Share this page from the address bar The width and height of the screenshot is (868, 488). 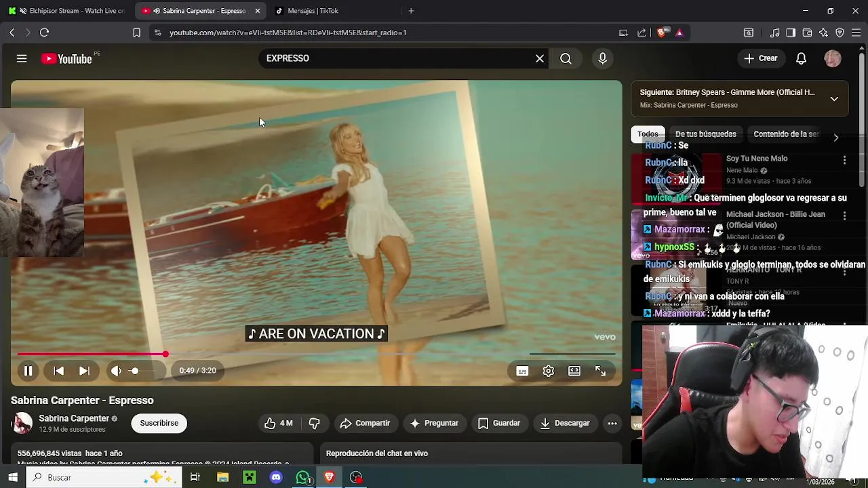pyautogui.click(x=642, y=33)
